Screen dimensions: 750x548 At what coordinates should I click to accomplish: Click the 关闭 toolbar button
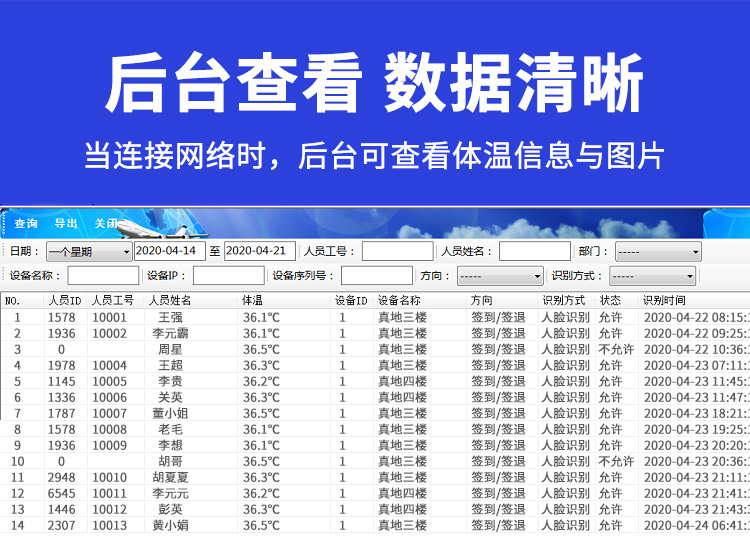click(x=106, y=223)
